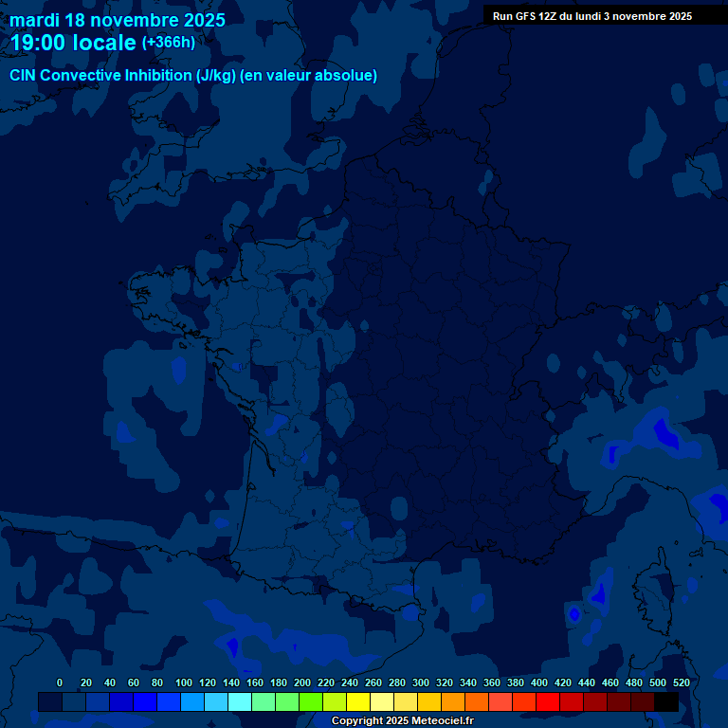Click legend label '380'
Image resolution: width=728 pixels, height=728 pixels.
tap(515, 682)
